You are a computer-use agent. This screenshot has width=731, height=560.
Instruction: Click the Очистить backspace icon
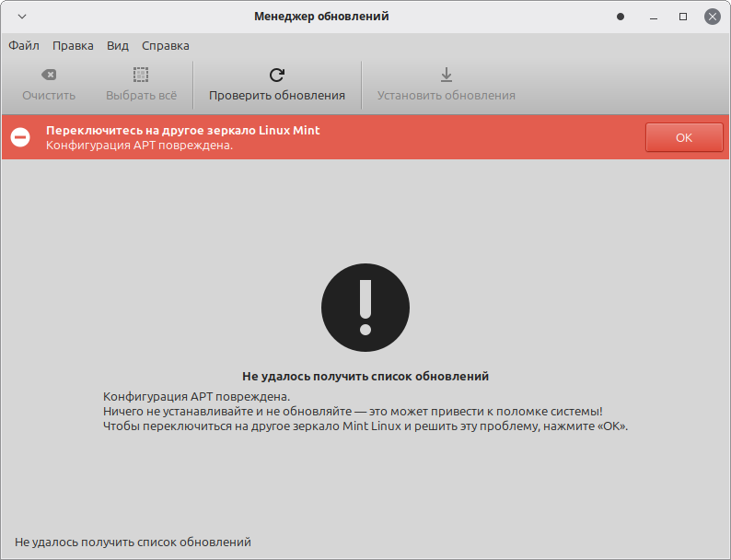pyautogui.click(x=49, y=75)
